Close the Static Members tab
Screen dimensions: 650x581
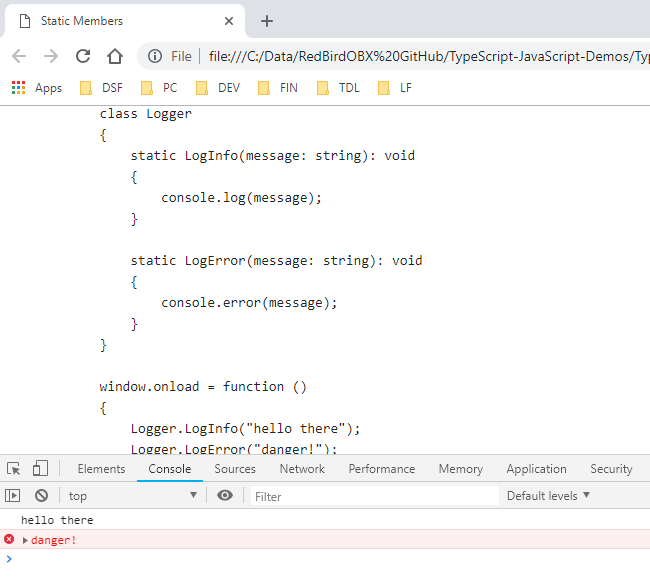point(230,21)
